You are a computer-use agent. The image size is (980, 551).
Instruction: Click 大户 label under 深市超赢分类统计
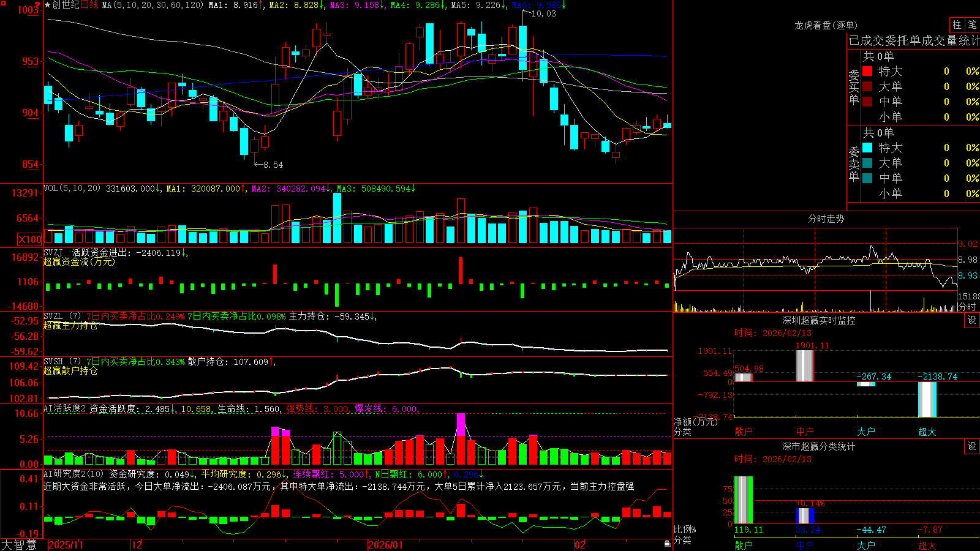pyautogui.click(x=866, y=545)
